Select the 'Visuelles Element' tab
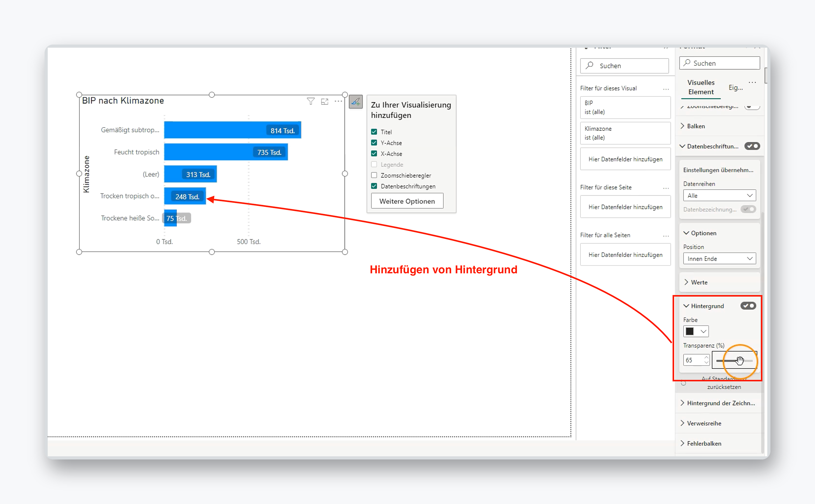Image resolution: width=815 pixels, height=504 pixels. (x=701, y=87)
